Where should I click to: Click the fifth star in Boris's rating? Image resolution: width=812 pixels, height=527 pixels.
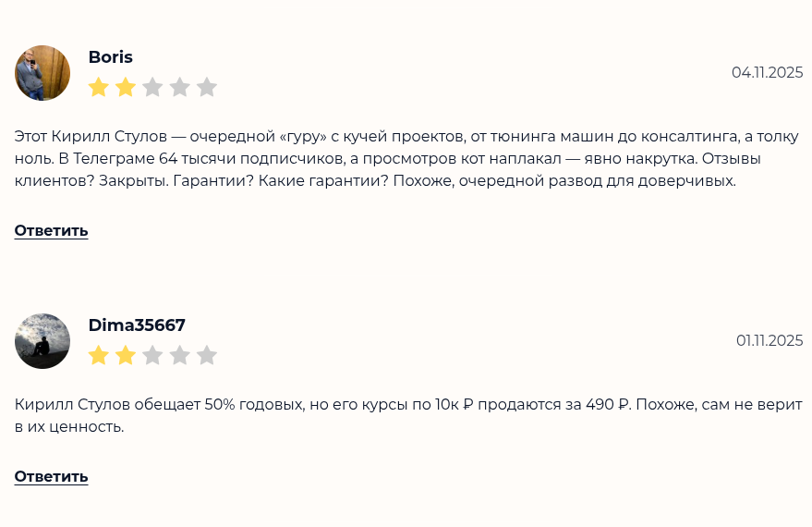pyautogui.click(x=207, y=88)
